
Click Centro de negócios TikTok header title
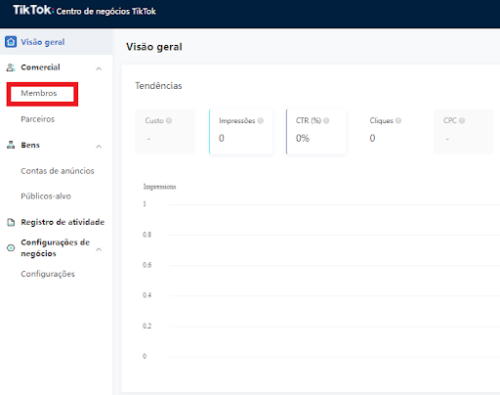pos(106,11)
